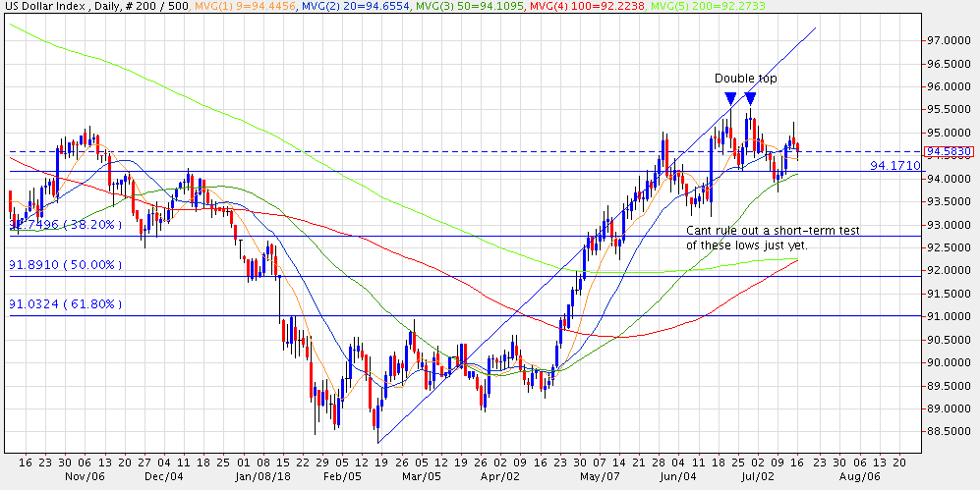Screen dimensions: 980x490
Task: Click the 91.0000 price axis label
Action: pos(949,317)
